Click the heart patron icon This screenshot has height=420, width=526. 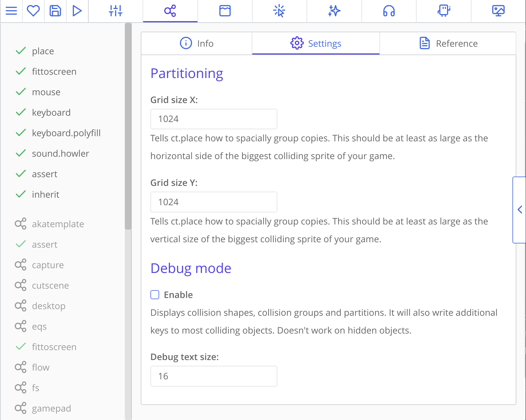(33, 11)
